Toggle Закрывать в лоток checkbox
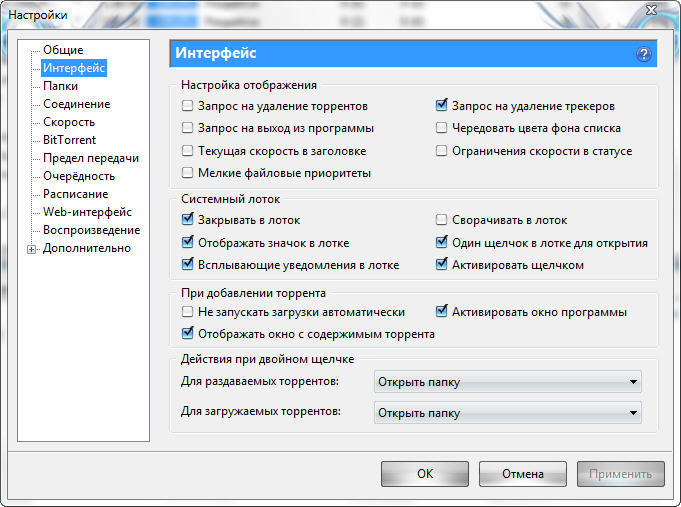 pyautogui.click(x=188, y=220)
